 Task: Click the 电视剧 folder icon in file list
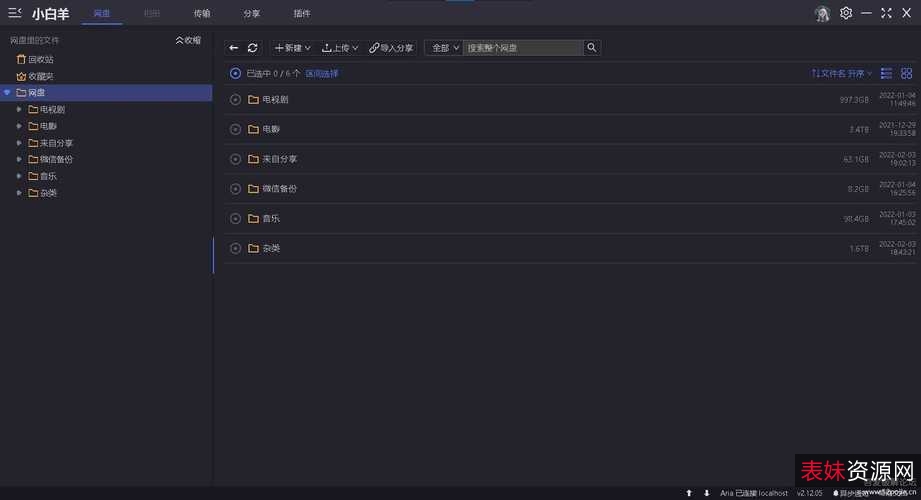point(253,99)
